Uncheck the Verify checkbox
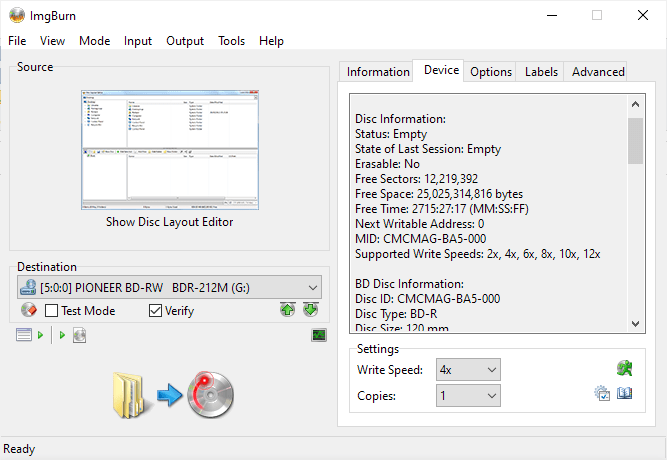Viewport: 667px width, 460px height. [155, 311]
